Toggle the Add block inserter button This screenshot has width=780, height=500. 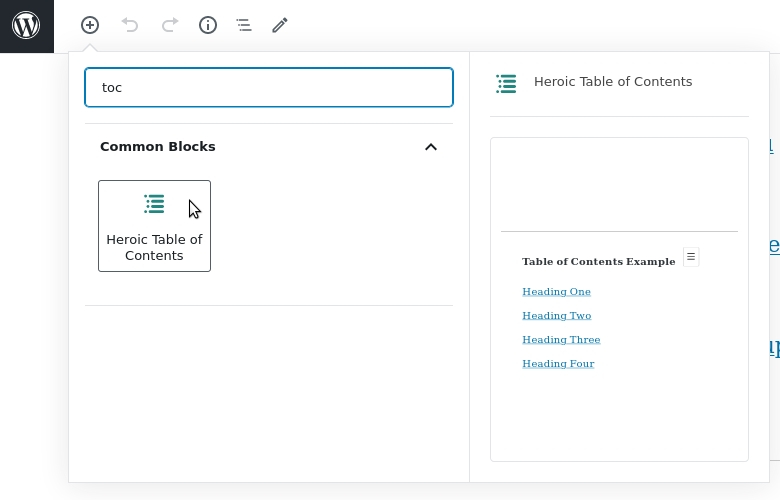[x=90, y=25]
